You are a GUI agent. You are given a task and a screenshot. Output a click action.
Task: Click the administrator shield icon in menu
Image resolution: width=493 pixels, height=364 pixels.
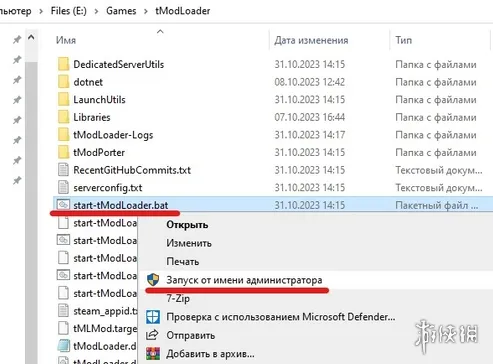[x=153, y=280]
